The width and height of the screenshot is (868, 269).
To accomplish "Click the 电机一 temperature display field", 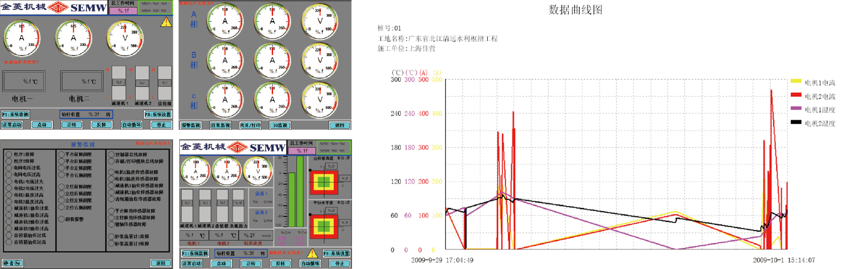I will [x=24, y=81].
